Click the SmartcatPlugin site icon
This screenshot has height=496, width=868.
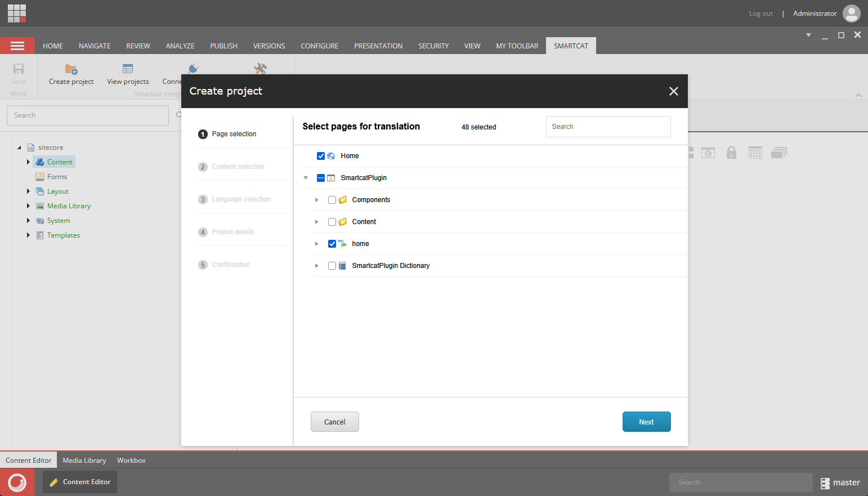tap(331, 178)
